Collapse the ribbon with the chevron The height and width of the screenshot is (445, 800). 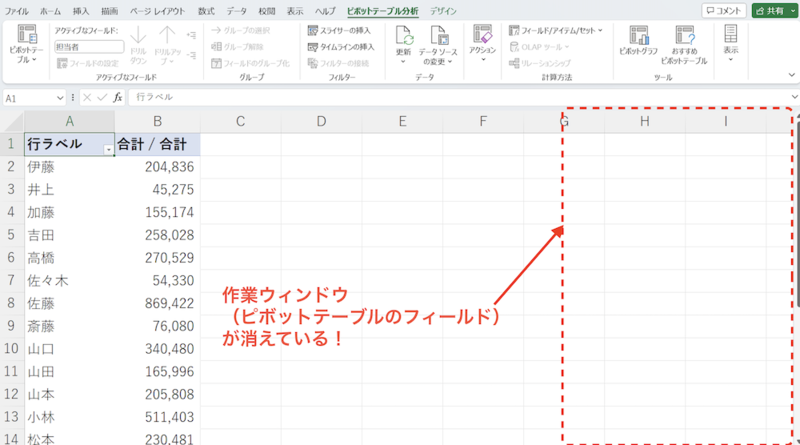791,75
